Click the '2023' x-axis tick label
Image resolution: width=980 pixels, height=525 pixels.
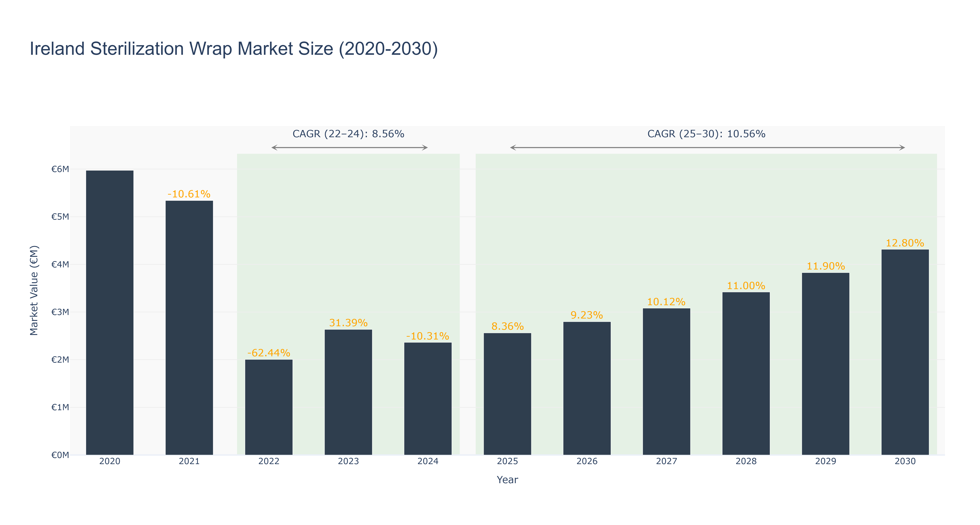[x=348, y=461]
